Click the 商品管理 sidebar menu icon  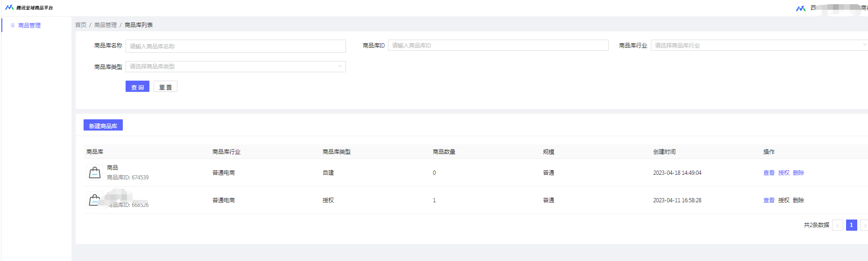[13, 26]
